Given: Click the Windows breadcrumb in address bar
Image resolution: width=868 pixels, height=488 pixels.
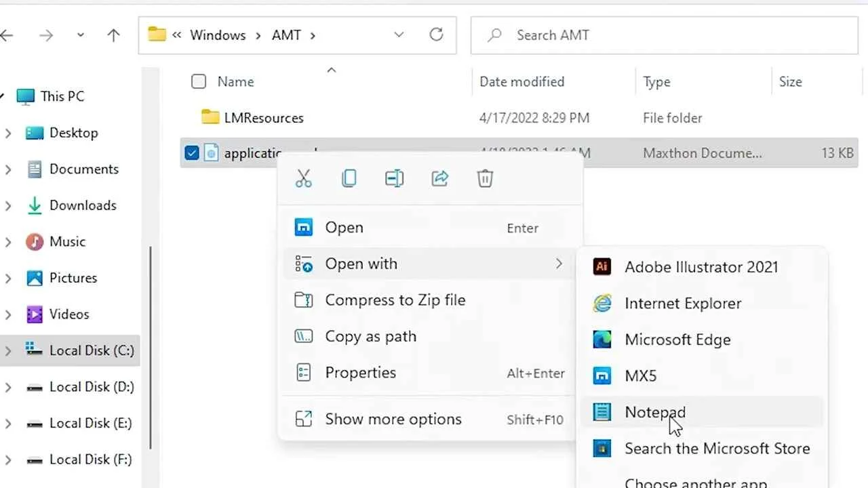Looking at the screenshot, I should pos(218,35).
